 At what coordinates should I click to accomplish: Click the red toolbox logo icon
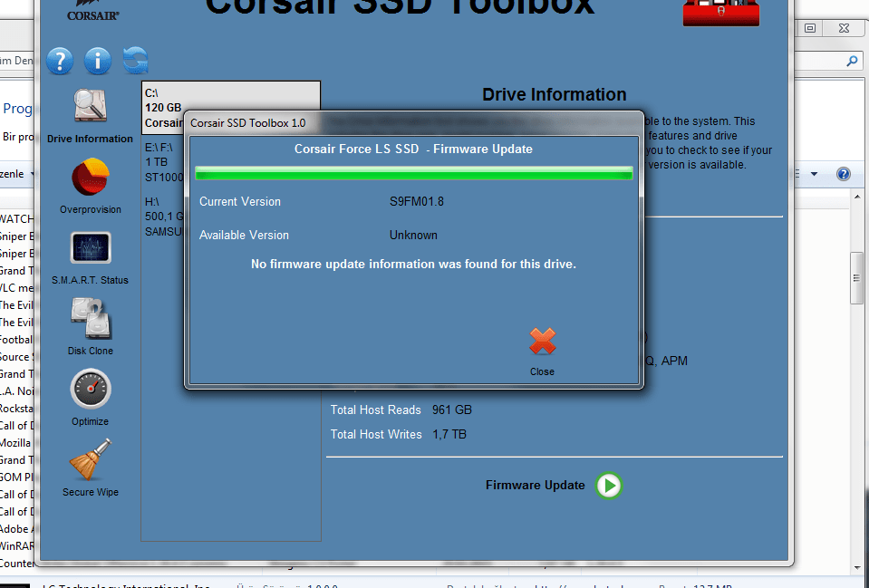click(720, 12)
